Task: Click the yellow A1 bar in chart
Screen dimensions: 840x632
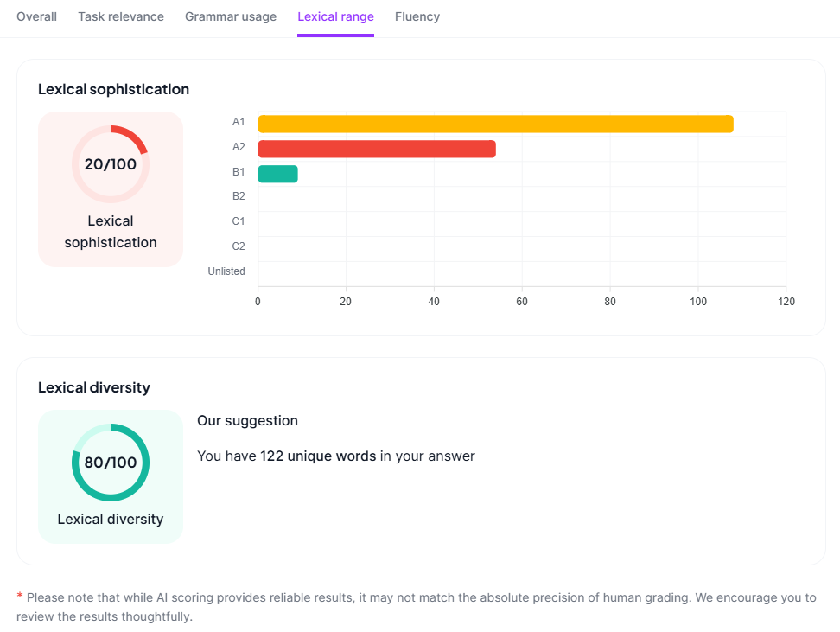Action: coord(495,124)
